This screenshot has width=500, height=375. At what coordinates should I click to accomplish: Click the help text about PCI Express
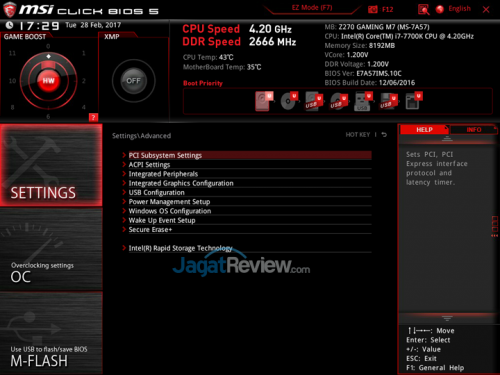pyautogui.click(x=437, y=168)
